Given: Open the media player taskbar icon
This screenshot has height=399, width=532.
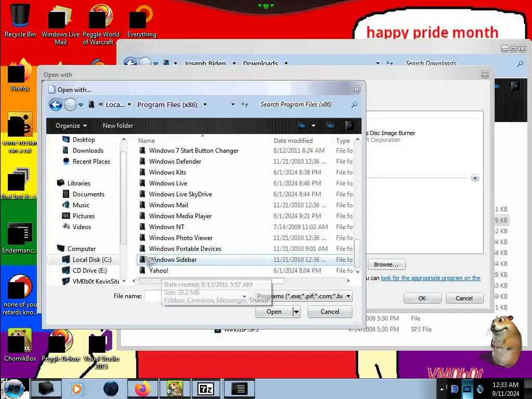Looking at the screenshot, I should tap(77, 389).
